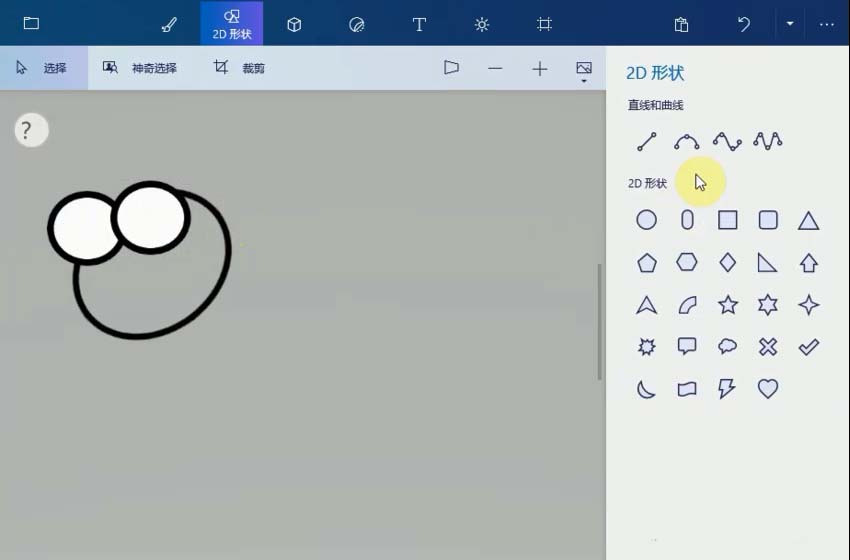Pick the circle shape

(646, 220)
